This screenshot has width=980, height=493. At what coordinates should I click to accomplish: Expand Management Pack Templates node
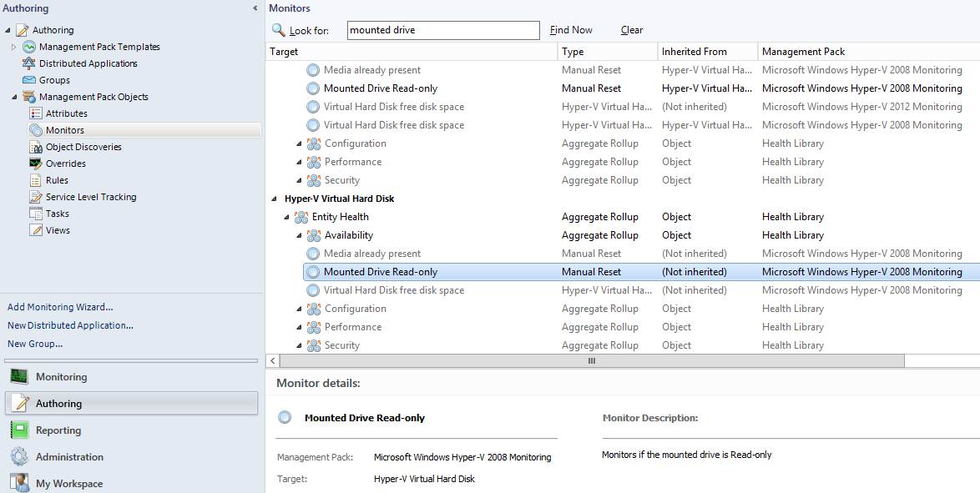point(13,47)
